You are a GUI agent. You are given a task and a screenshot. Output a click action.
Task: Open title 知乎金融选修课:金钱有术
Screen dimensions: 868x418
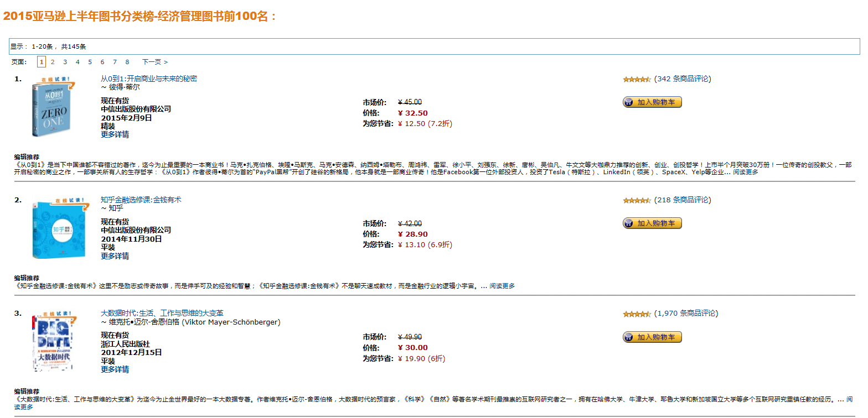pyautogui.click(x=141, y=200)
